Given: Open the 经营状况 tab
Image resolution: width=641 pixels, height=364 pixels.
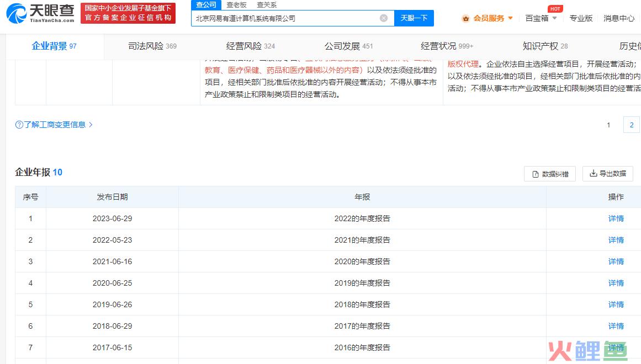Looking at the screenshot, I should tap(447, 46).
